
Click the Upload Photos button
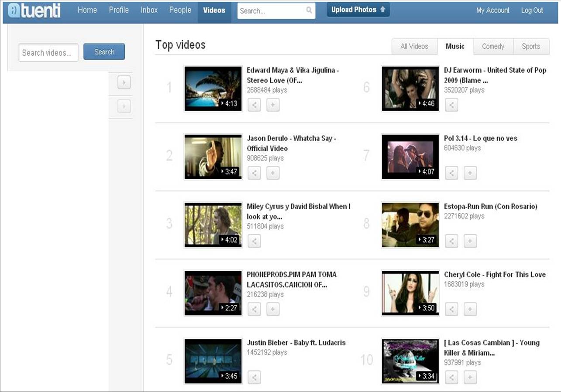pos(358,10)
